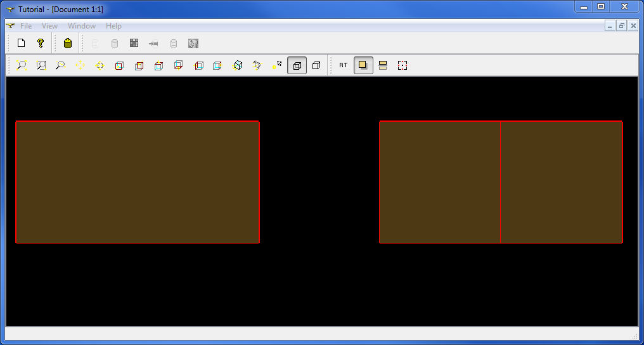This screenshot has width=644, height=345.
Task: Toggle the pressed Hidden Off cube button
Action: (x=297, y=65)
